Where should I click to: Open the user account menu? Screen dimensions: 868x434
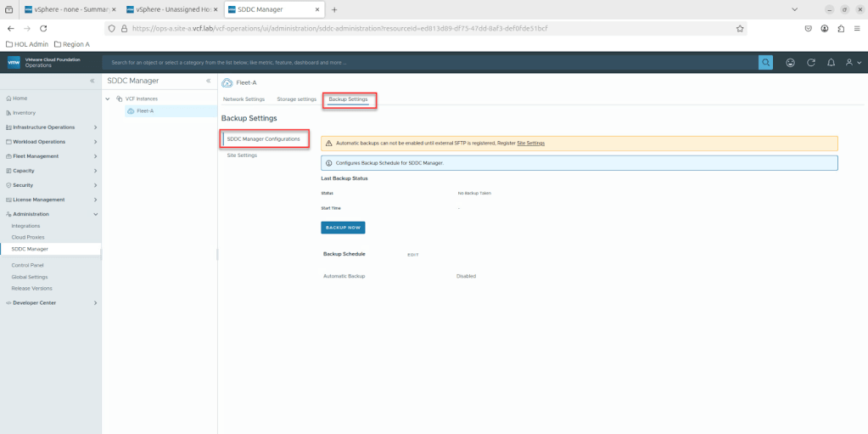coord(853,63)
